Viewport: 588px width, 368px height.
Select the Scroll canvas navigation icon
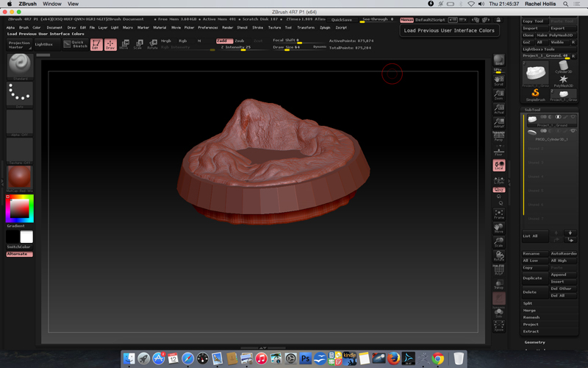(x=499, y=81)
